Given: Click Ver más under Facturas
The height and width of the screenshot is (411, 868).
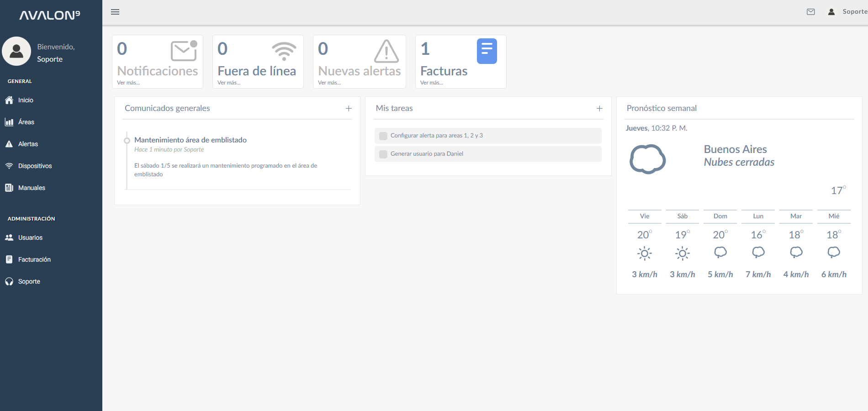Looking at the screenshot, I should tap(432, 83).
